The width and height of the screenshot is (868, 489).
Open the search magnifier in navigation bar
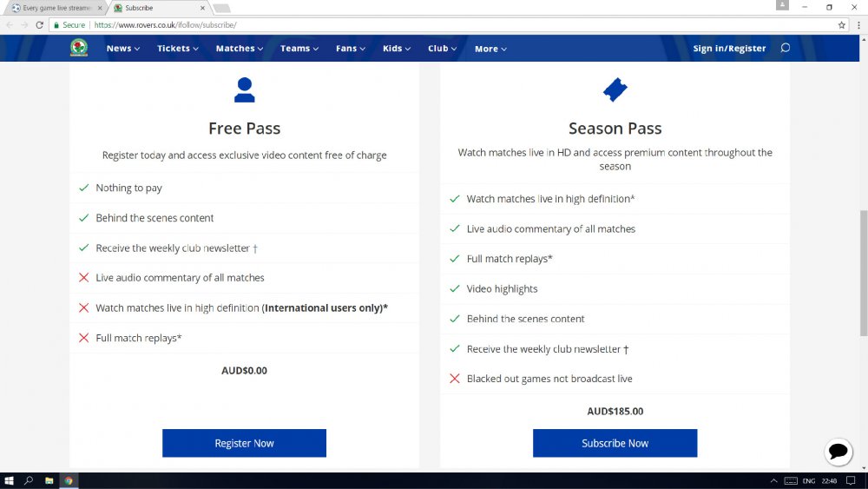click(x=786, y=48)
